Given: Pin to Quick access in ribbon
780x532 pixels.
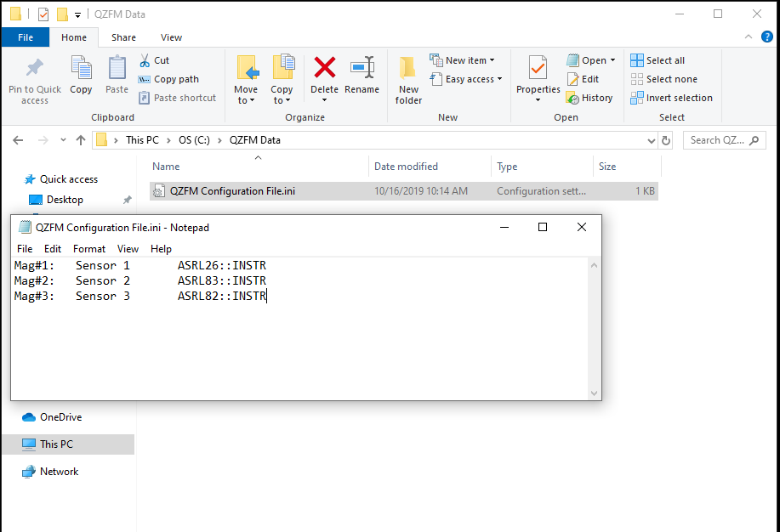Looking at the screenshot, I should point(35,81).
